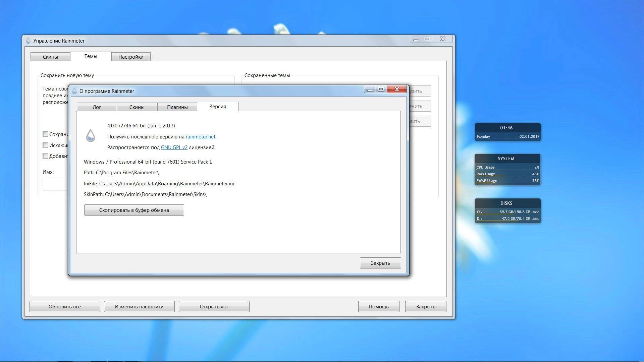Click the D:\ disk usage row
Image resolution: width=644 pixels, height=362 pixels.
(508, 219)
